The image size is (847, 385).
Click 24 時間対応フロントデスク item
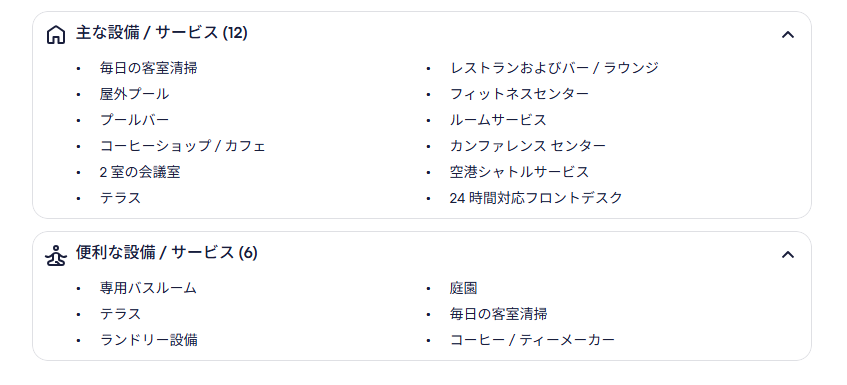pos(536,198)
